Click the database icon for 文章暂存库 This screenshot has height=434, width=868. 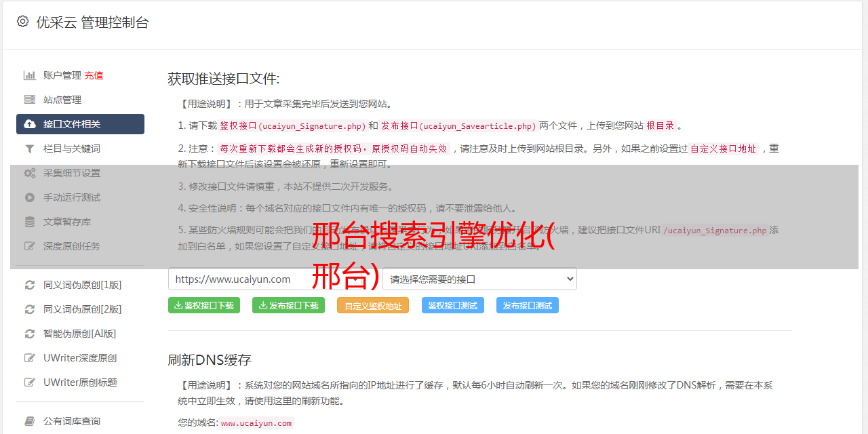pos(30,222)
